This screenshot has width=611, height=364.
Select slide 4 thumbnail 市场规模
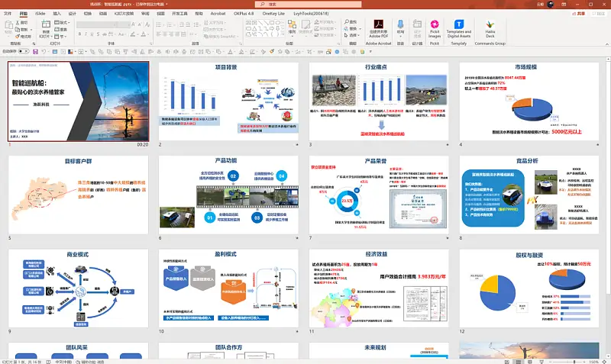[x=529, y=101]
